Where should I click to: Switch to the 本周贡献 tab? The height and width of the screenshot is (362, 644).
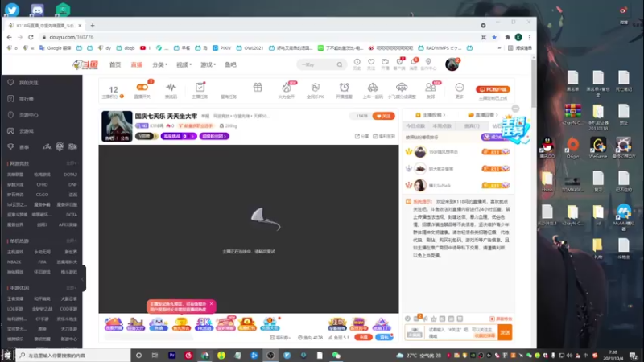pyautogui.click(x=442, y=126)
